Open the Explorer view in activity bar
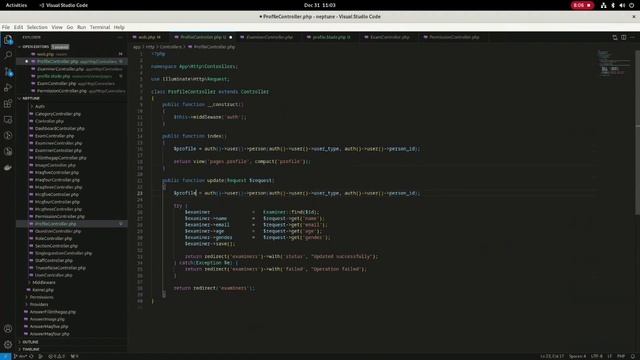 click(8, 40)
